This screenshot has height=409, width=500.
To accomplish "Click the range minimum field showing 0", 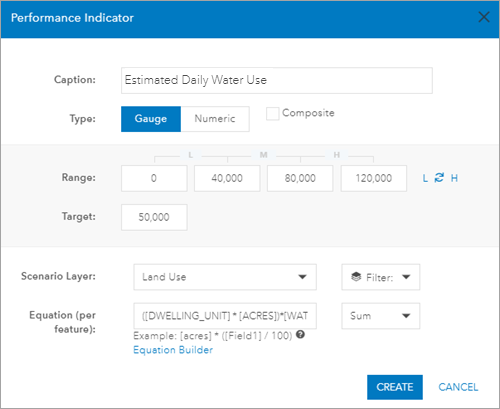I will [154, 178].
